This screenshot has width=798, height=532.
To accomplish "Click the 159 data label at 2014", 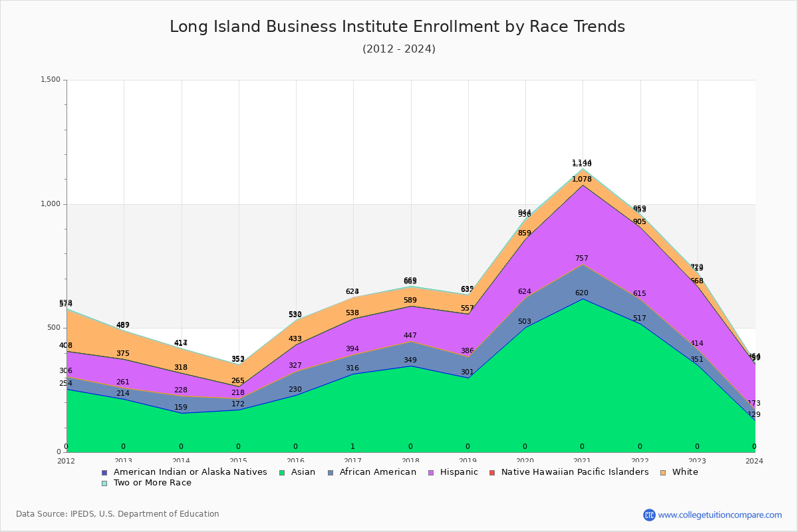I will pyautogui.click(x=181, y=407).
